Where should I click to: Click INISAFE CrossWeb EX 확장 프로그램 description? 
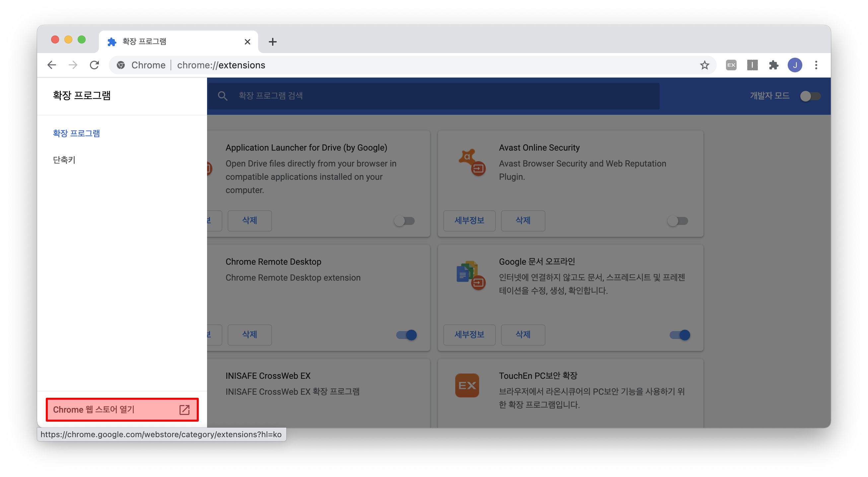(x=292, y=391)
